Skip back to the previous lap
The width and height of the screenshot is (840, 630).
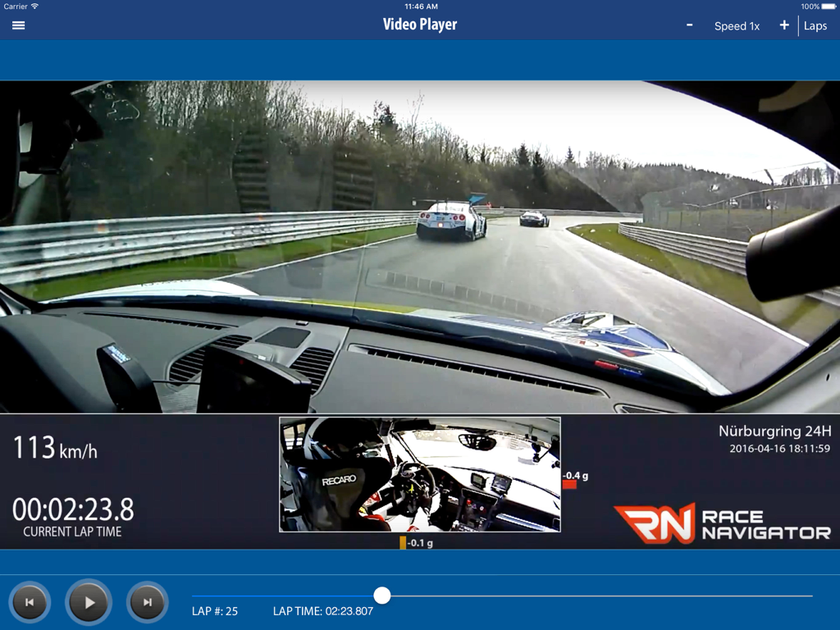coord(30,602)
